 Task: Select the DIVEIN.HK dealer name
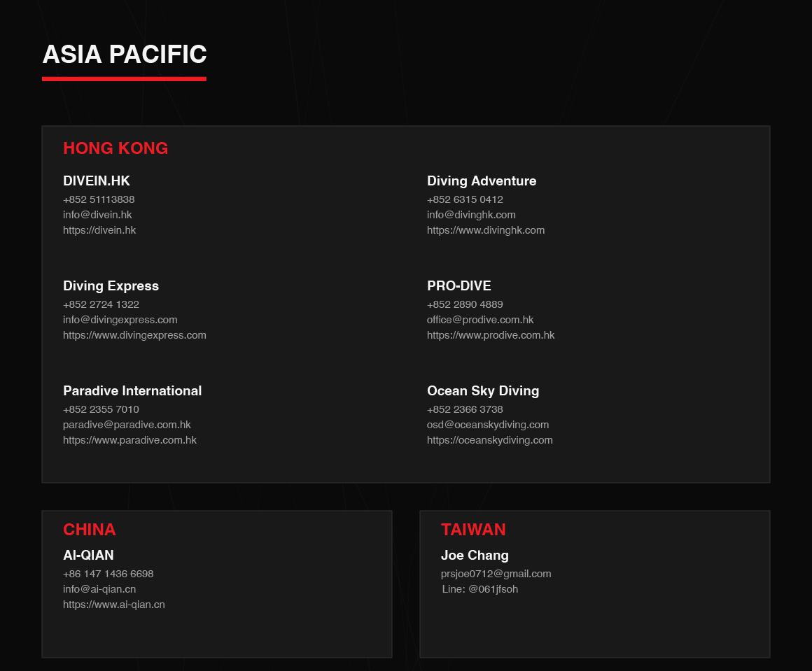pyautogui.click(x=97, y=181)
